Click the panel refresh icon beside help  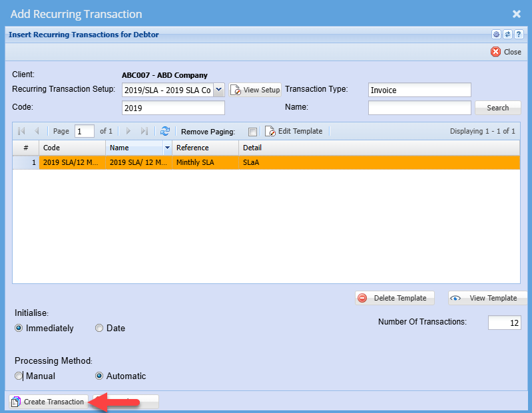click(x=507, y=35)
